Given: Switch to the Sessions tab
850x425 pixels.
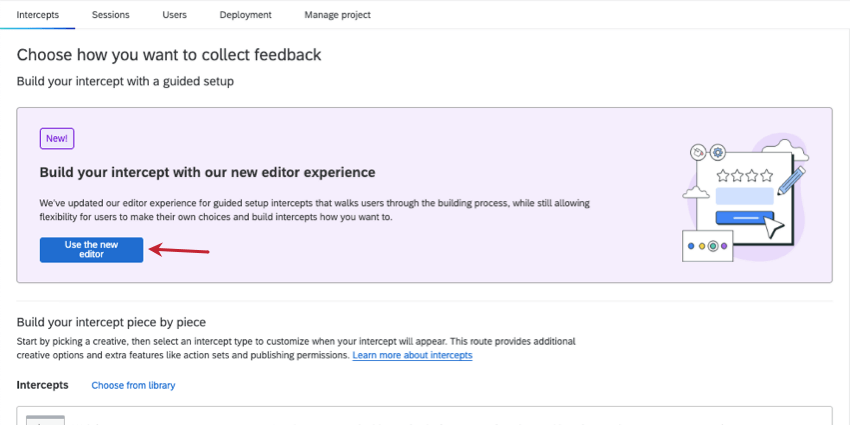Looking at the screenshot, I should [x=110, y=15].
